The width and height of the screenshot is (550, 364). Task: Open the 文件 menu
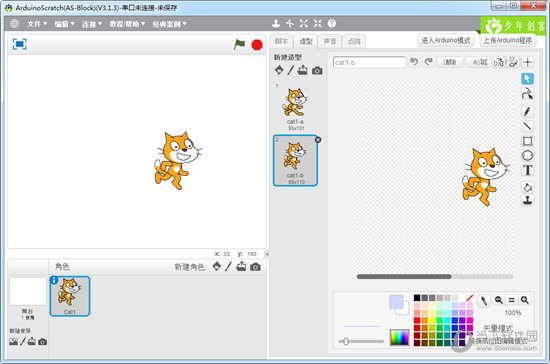pos(37,24)
